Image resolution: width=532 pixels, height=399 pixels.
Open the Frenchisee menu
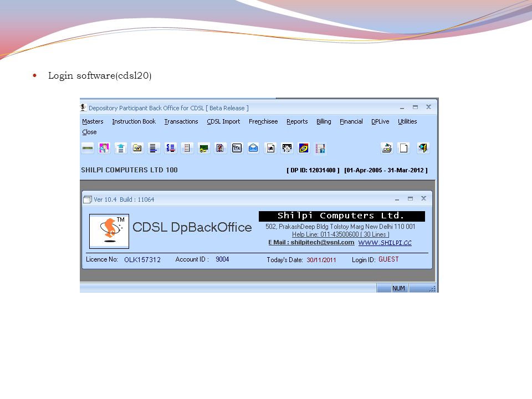point(263,121)
